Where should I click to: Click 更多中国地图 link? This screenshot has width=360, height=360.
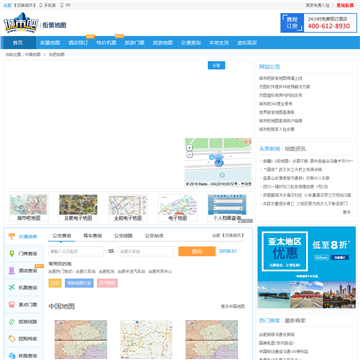233,306
